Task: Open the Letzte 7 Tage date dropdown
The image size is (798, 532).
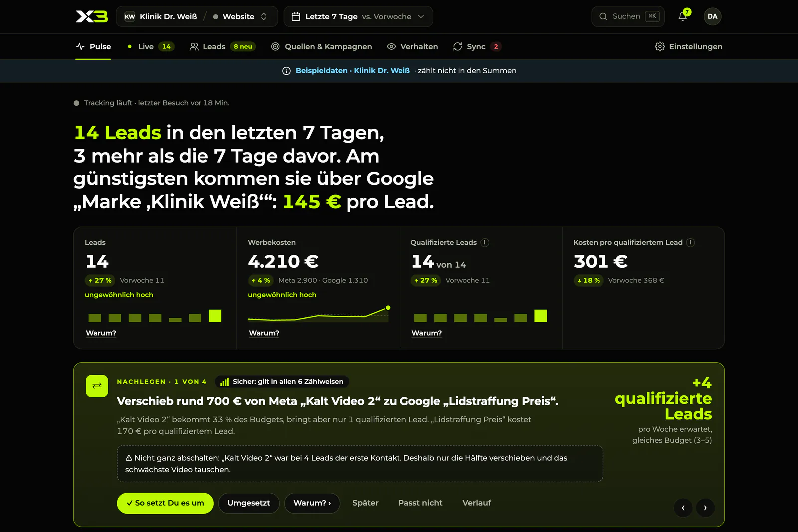Action: (x=358, y=16)
